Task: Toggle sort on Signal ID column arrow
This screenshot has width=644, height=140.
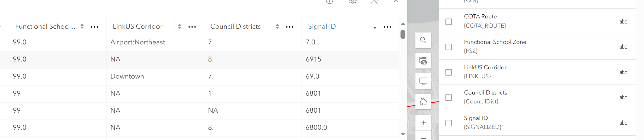Action: click(x=375, y=27)
